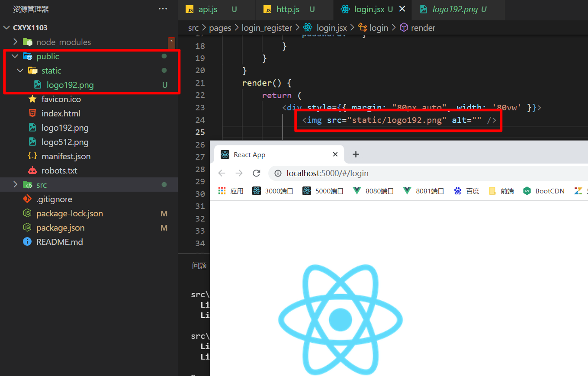588x376 pixels.
Task: Select the node_modules folder icon
Action: [27, 42]
